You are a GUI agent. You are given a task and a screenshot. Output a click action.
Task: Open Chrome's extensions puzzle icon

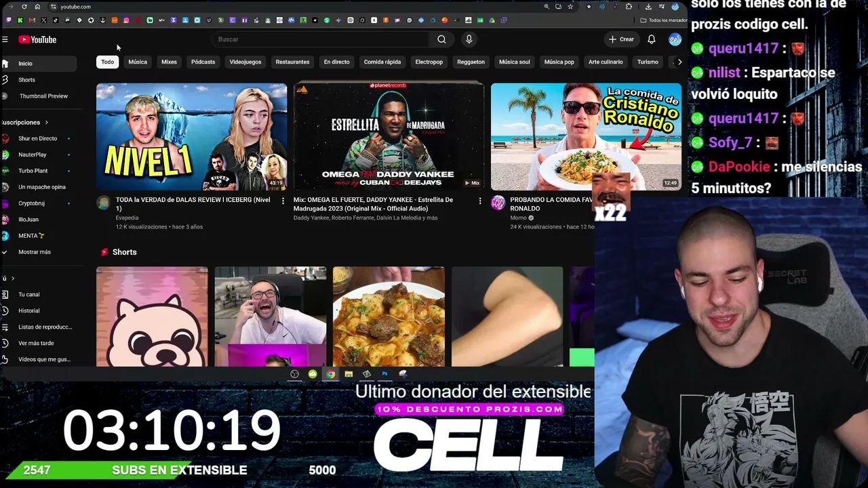[629, 7]
